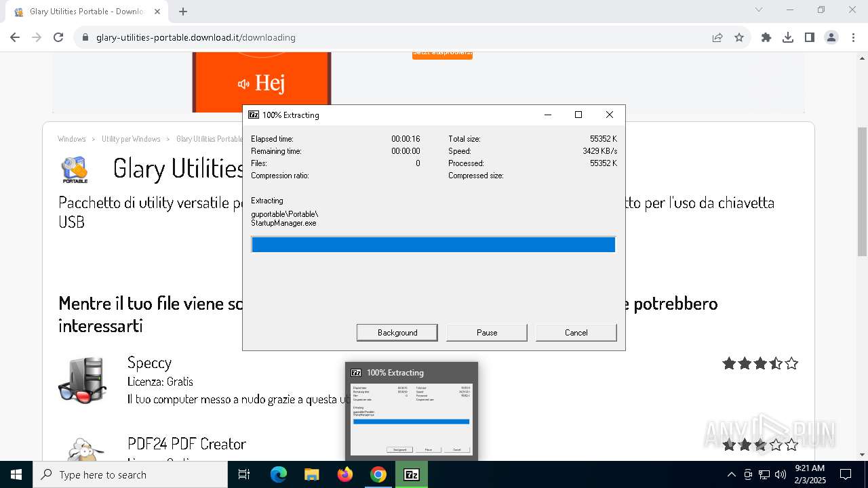Viewport: 868px width, 488px height.
Task: Switch to Chrome on taskbar
Action: coord(378,474)
